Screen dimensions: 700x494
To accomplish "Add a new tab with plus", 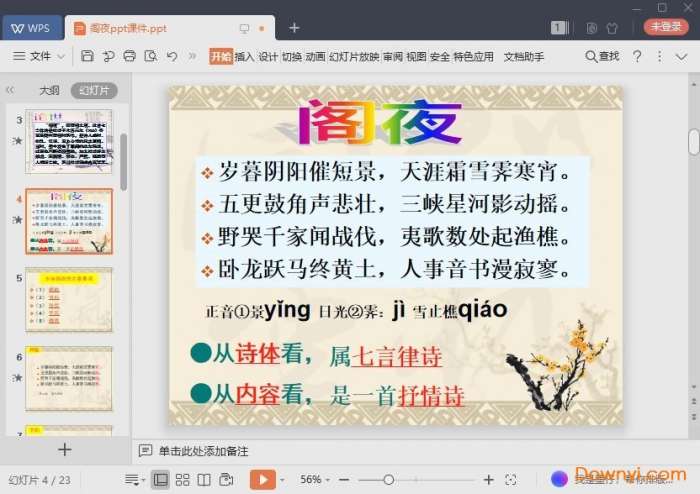I will point(294,28).
